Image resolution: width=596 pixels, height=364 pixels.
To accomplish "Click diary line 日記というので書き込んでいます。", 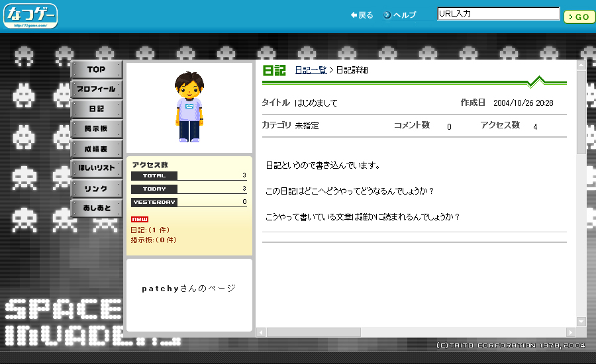I will pyautogui.click(x=323, y=165).
